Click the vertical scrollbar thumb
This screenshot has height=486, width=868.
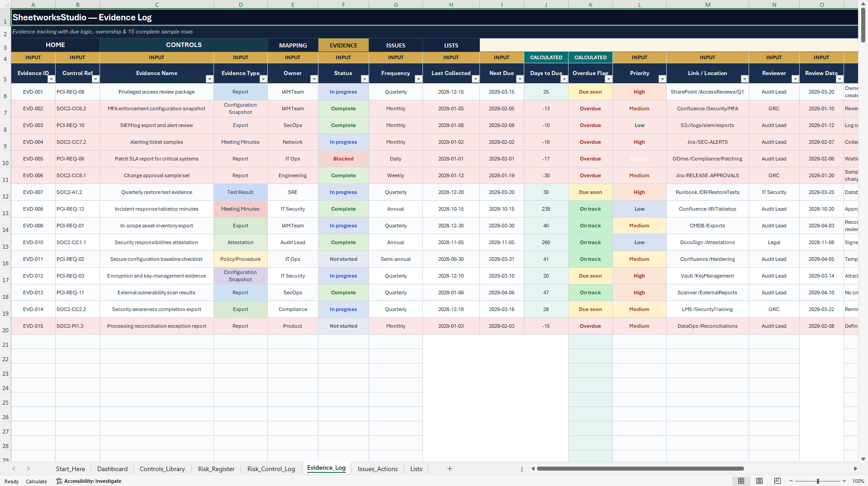point(863,26)
